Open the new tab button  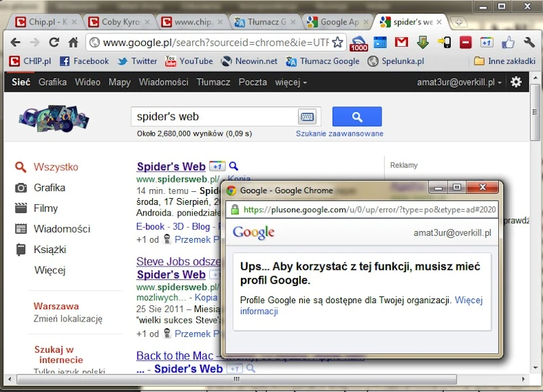tap(459, 22)
